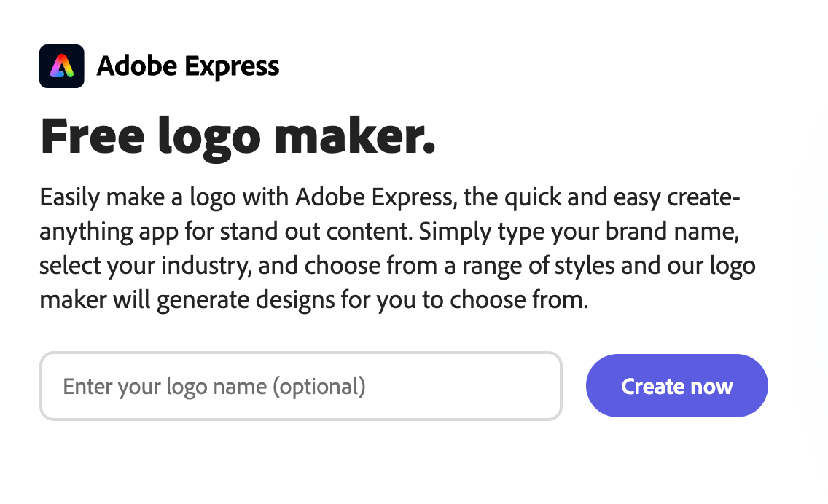Click the word "Free" in the heading
Viewport: 828px width, 504px height.
(x=87, y=136)
